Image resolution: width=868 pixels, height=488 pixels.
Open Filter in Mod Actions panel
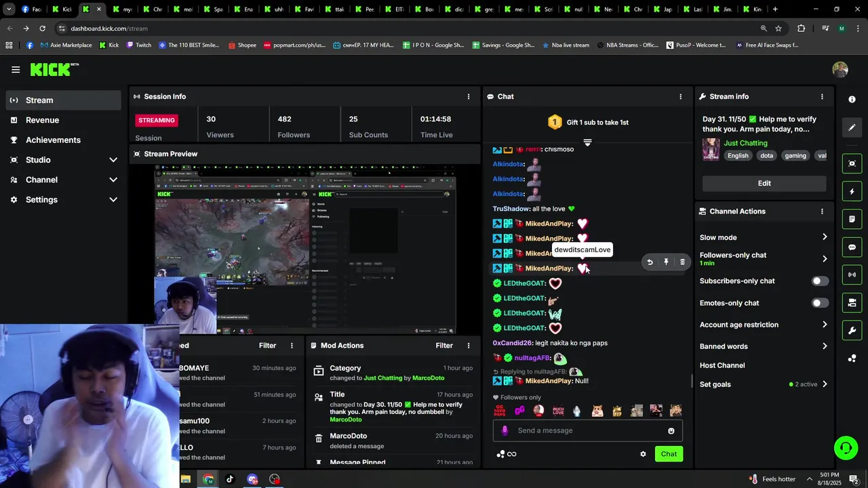(x=444, y=346)
